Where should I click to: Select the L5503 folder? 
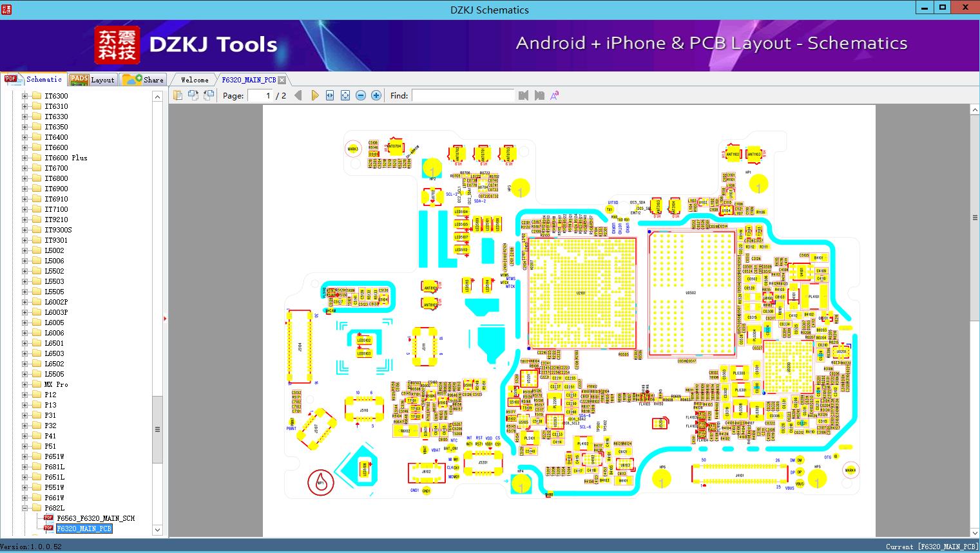tap(54, 281)
